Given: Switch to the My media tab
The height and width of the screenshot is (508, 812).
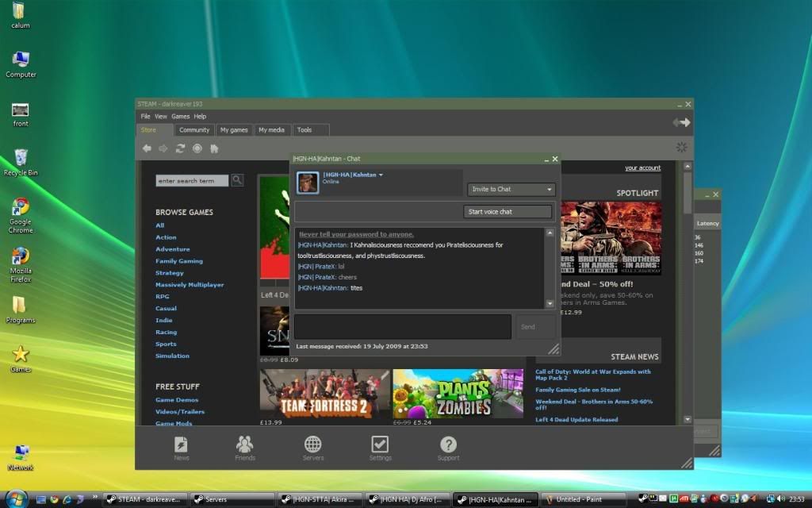Looking at the screenshot, I should tap(271, 130).
